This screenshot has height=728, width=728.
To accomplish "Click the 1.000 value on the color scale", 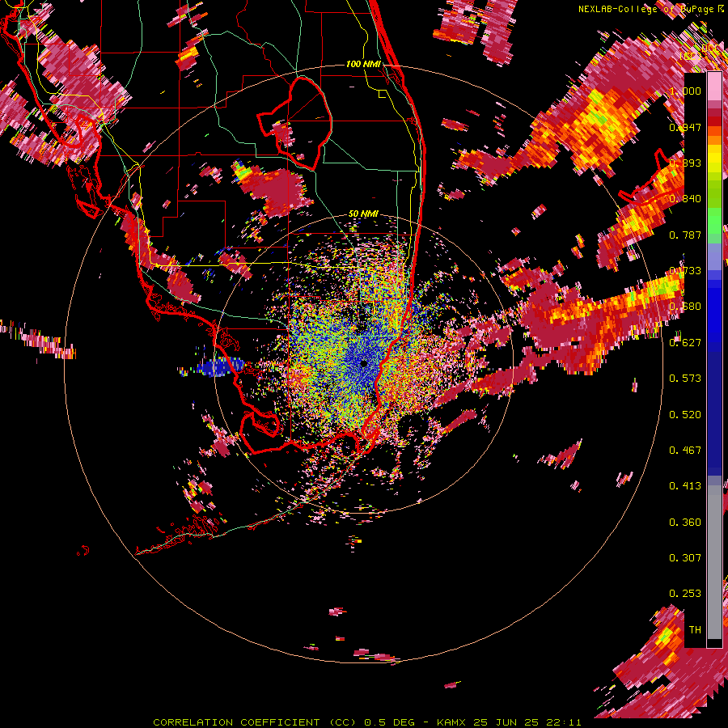I will click(x=685, y=91).
